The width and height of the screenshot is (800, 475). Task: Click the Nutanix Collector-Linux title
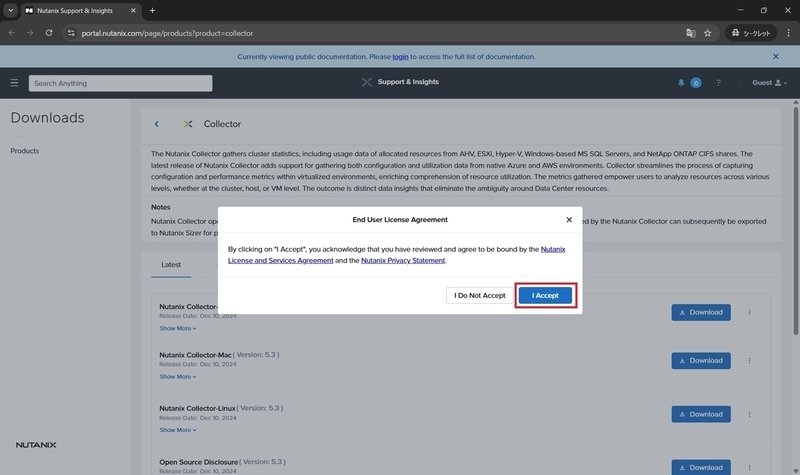tap(197, 408)
